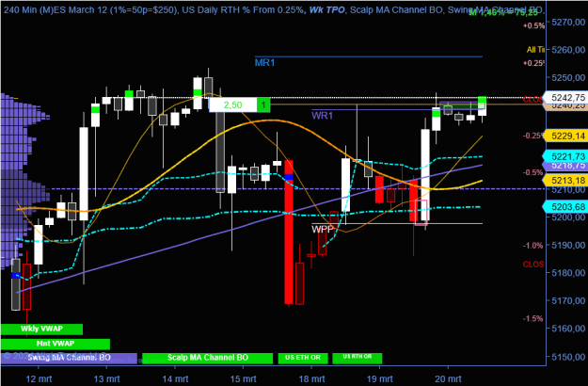Click the 5190,00 price axis value
This screenshot has height=386, width=588.
coord(568,245)
